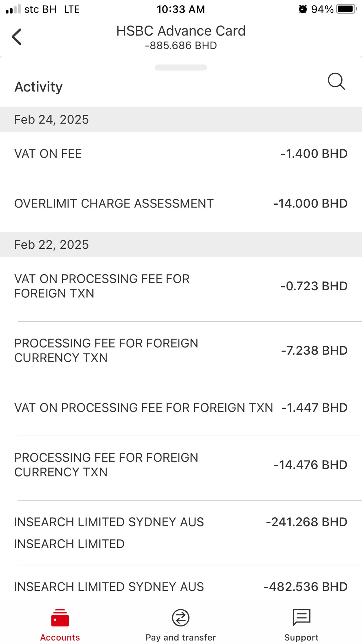This screenshot has width=362, height=644.
Task: Switch to the Support tab label
Action: (x=301, y=637)
